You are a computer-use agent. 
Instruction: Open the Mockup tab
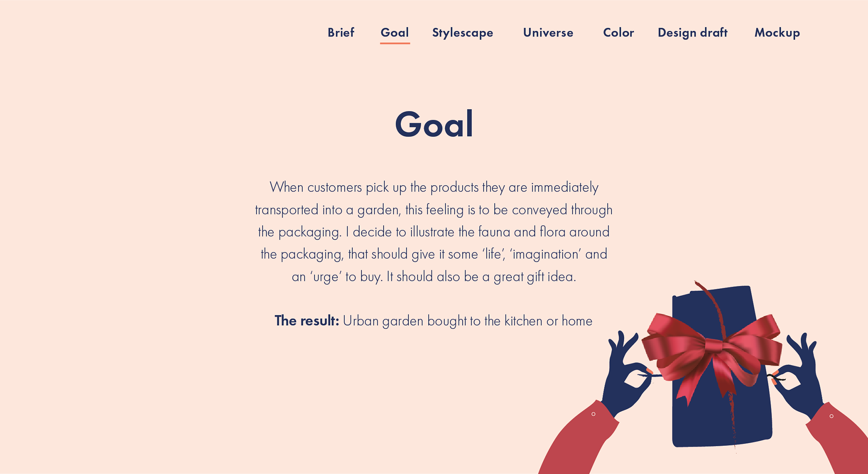click(x=777, y=33)
